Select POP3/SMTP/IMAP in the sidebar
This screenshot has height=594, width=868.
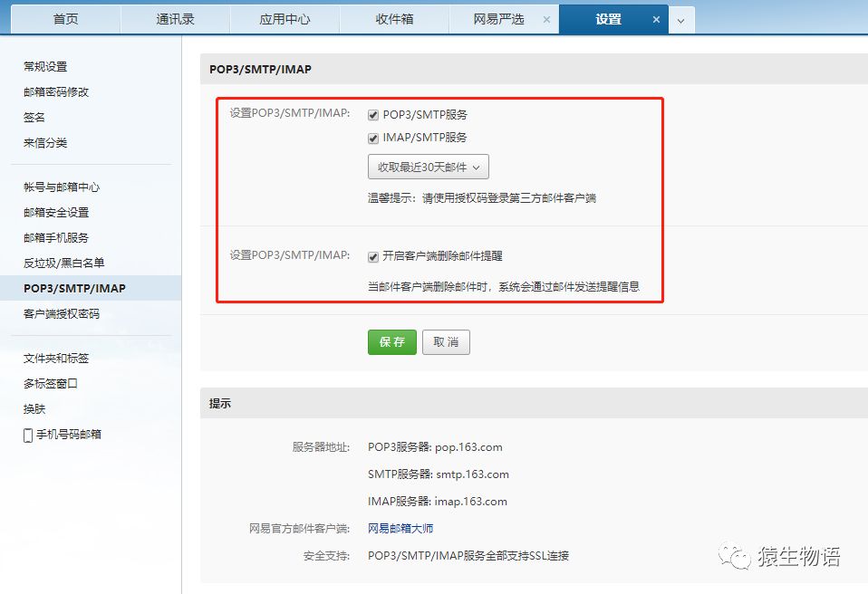[74, 288]
